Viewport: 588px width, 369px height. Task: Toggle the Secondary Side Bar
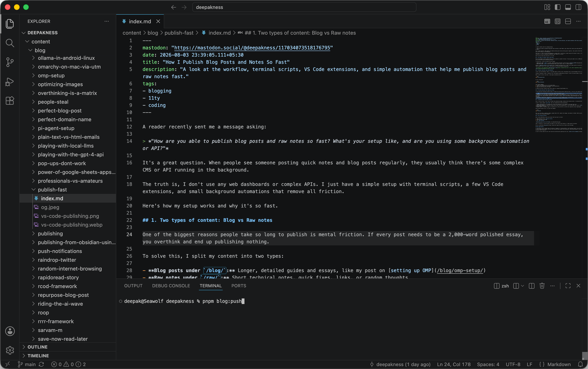click(x=578, y=7)
